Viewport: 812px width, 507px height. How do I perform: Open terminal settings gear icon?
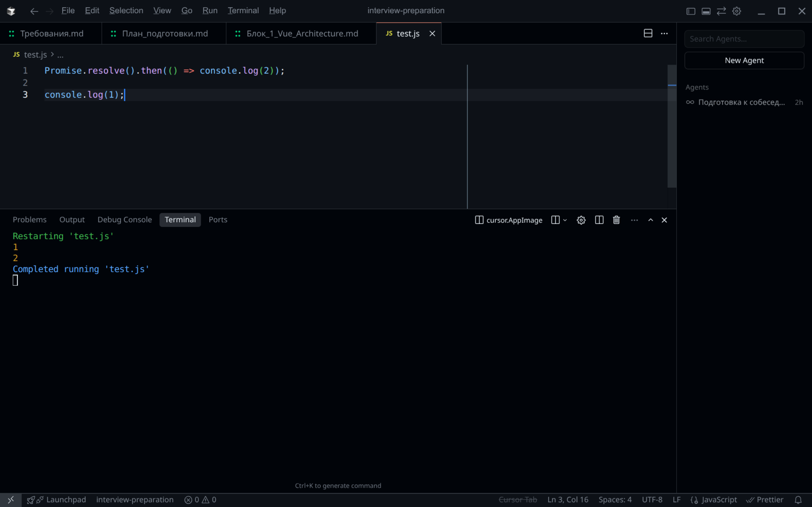[x=581, y=220]
